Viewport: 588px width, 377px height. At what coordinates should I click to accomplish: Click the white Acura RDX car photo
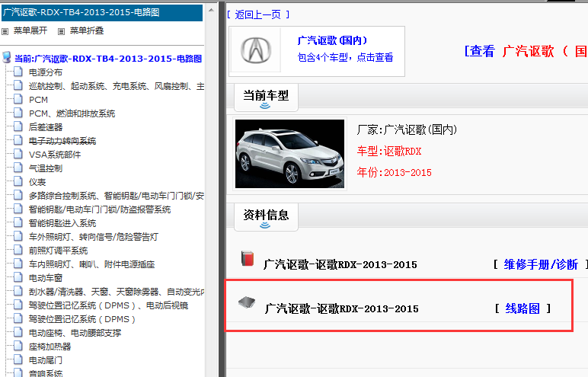point(289,154)
